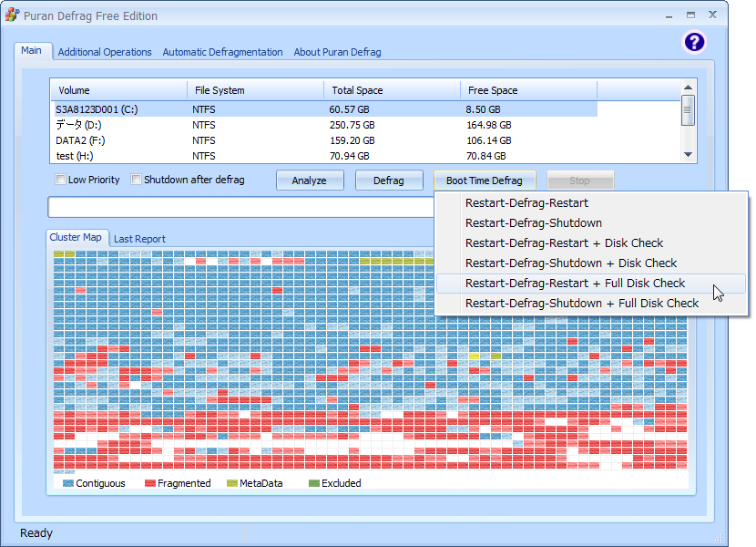Click scroll up arrow of volume list
Viewport: 756px width, 547px height.
[688, 88]
